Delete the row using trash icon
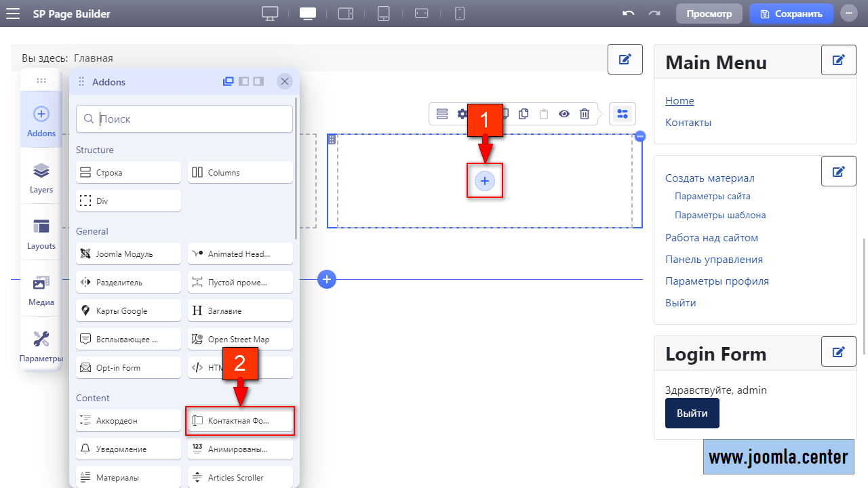Image resolution: width=868 pixels, height=488 pixels. coord(585,114)
